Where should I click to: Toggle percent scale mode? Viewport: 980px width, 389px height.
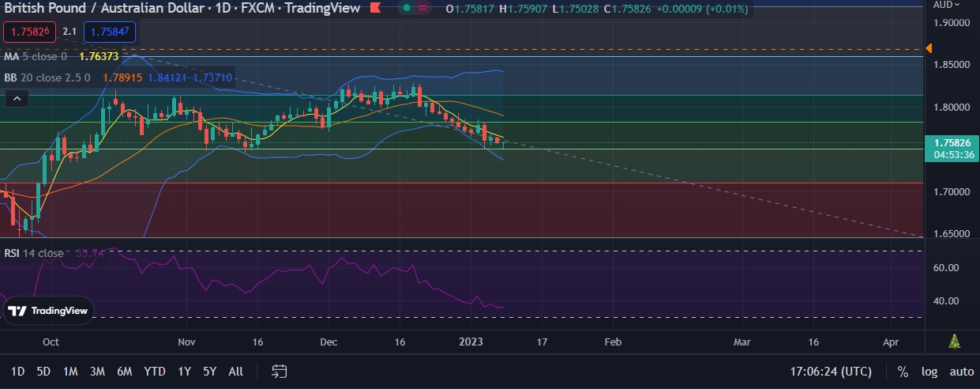click(903, 372)
